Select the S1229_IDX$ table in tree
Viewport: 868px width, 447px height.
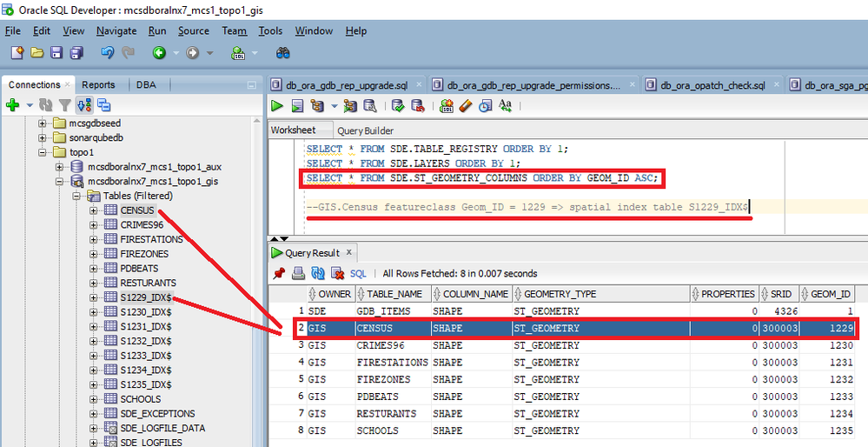coord(146,297)
